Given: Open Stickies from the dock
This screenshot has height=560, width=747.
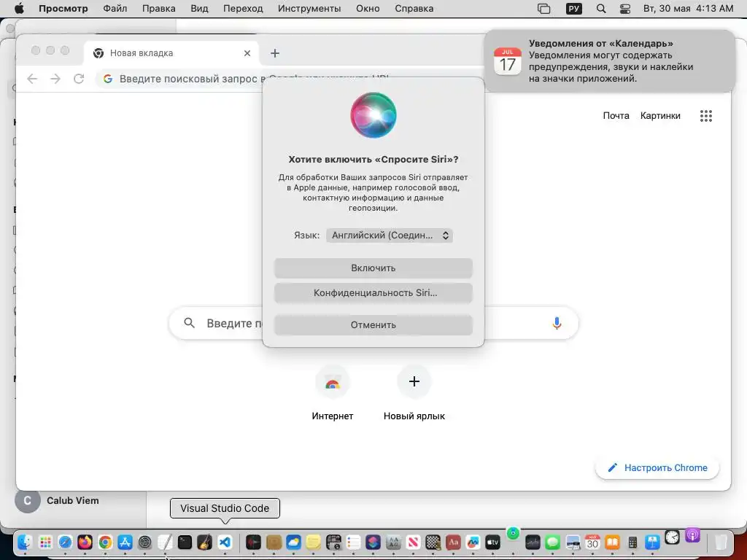Looking at the screenshot, I should [x=314, y=542].
